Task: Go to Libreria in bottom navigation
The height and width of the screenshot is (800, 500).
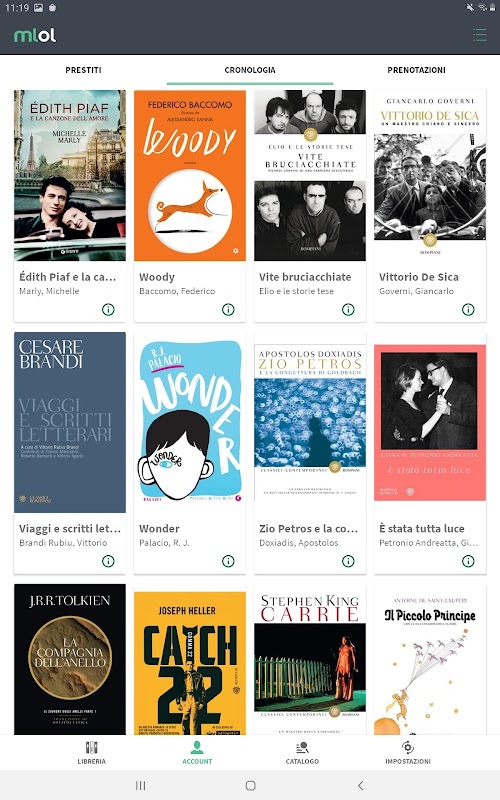Action: point(92,753)
